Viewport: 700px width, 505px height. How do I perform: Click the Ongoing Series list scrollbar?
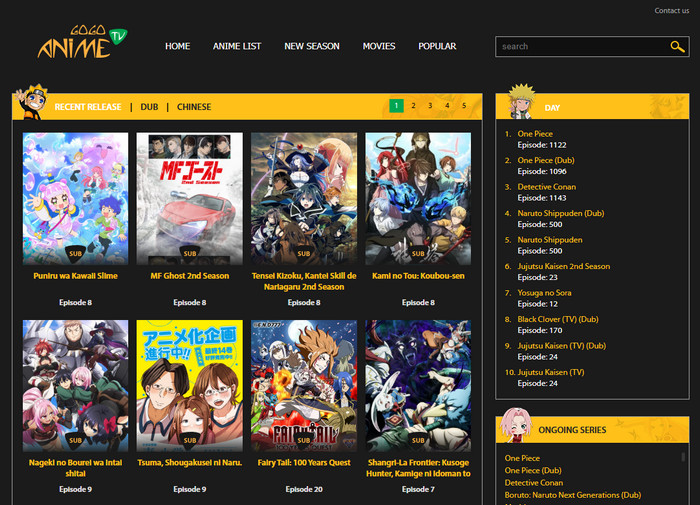[x=683, y=457]
